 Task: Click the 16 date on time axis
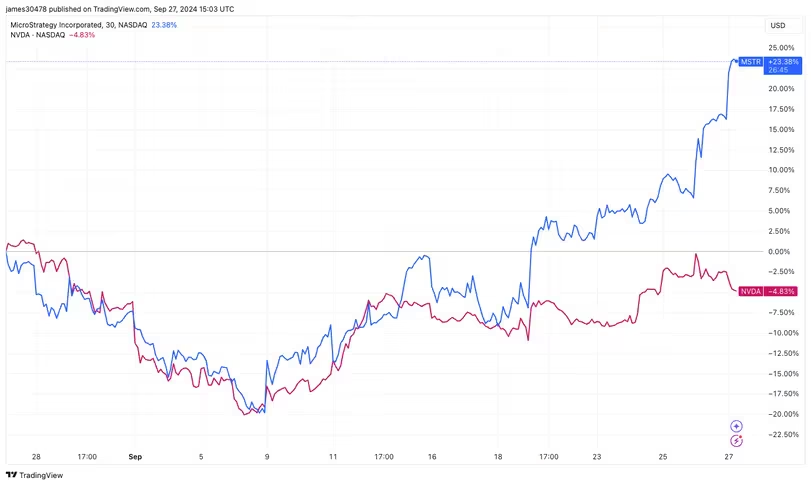pyautogui.click(x=432, y=457)
